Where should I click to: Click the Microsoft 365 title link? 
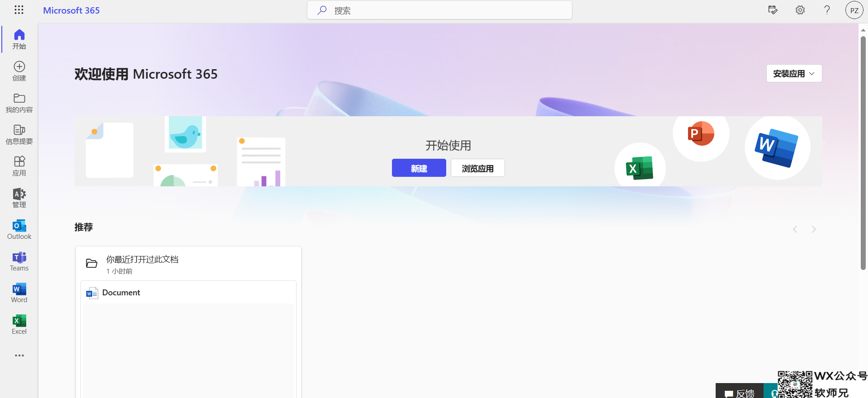pyautogui.click(x=71, y=10)
